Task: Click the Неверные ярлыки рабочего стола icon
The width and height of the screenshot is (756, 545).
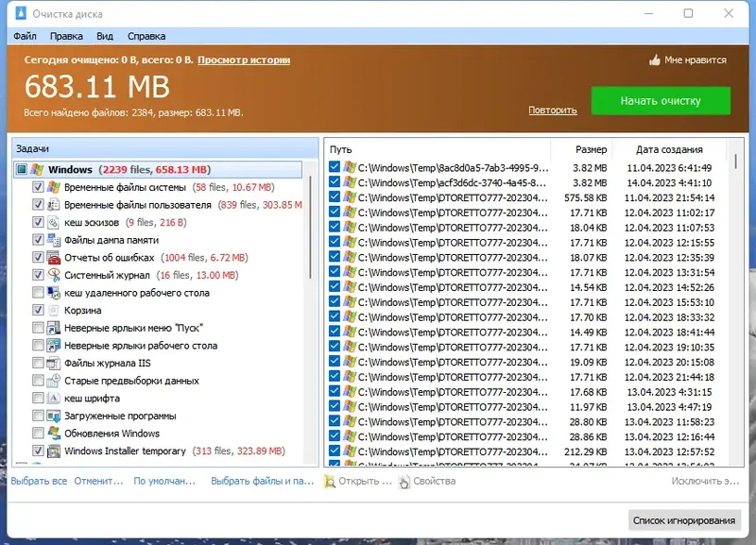Action: [54, 346]
